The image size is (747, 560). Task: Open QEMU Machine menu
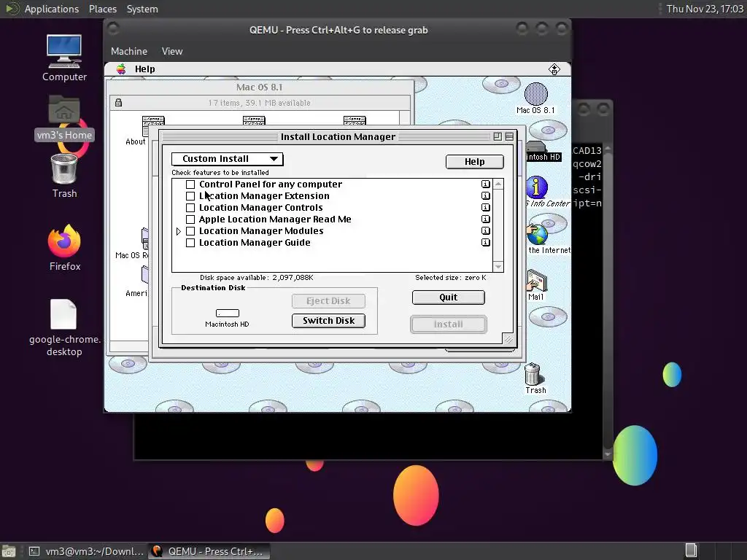pyautogui.click(x=129, y=52)
